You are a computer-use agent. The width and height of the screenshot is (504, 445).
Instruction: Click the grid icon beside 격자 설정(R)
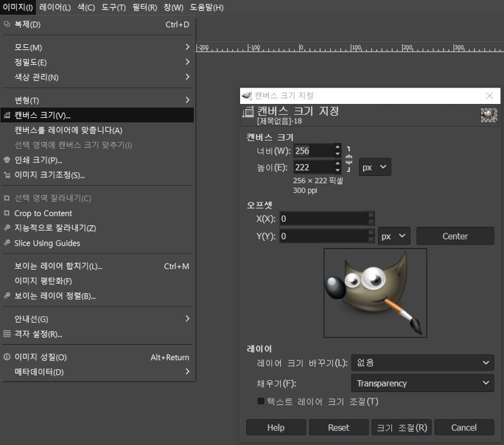(x=7, y=334)
